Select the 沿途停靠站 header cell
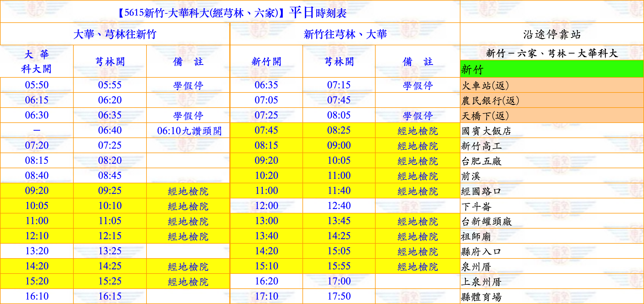This screenshot has width=644, height=304. (552, 34)
